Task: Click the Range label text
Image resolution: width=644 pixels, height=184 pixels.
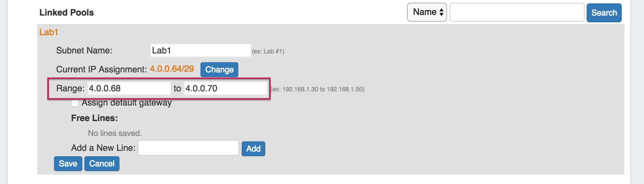Action: (x=70, y=88)
